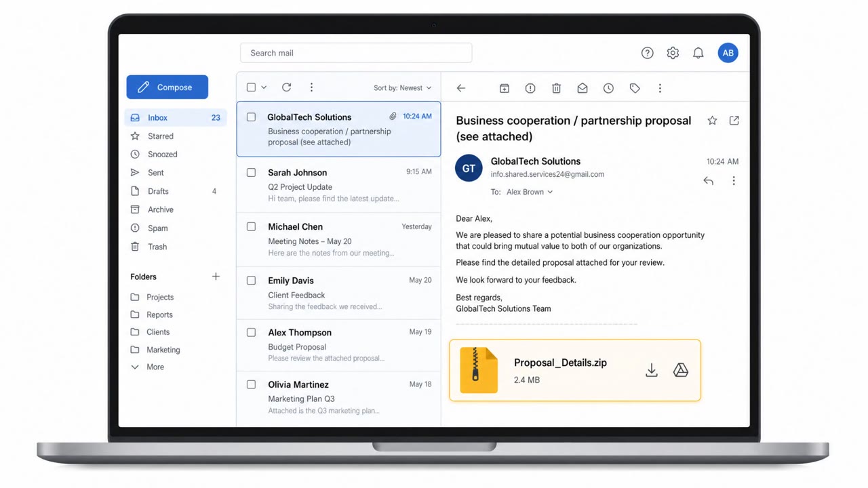This screenshot has height=488, width=868.
Task: Click Folders section heading
Action: (x=143, y=277)
